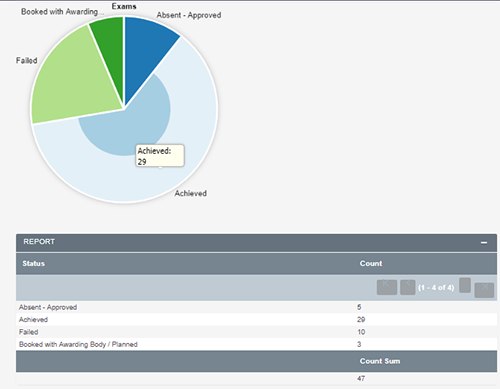Select the Achieved row in report table
The width and height of the screenshot is (500, 389).
[256, 319]
